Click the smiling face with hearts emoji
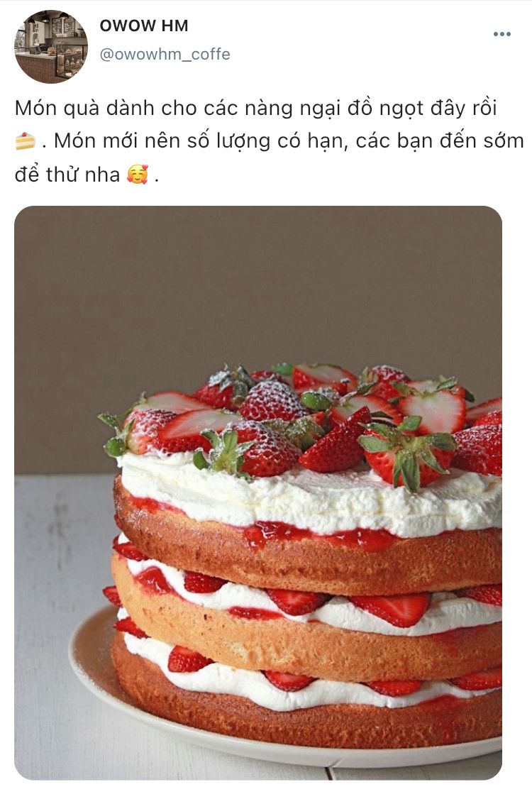 click(x=137, y=175)
